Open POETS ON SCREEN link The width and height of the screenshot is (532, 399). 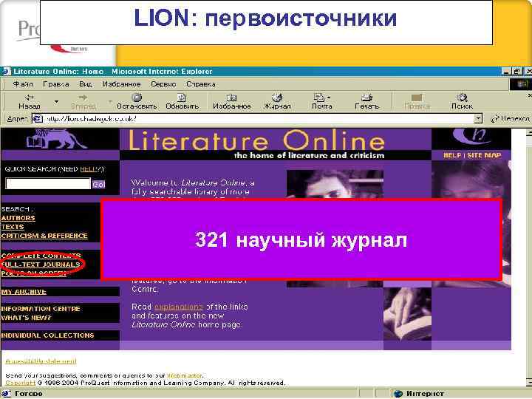pos(33,273)
